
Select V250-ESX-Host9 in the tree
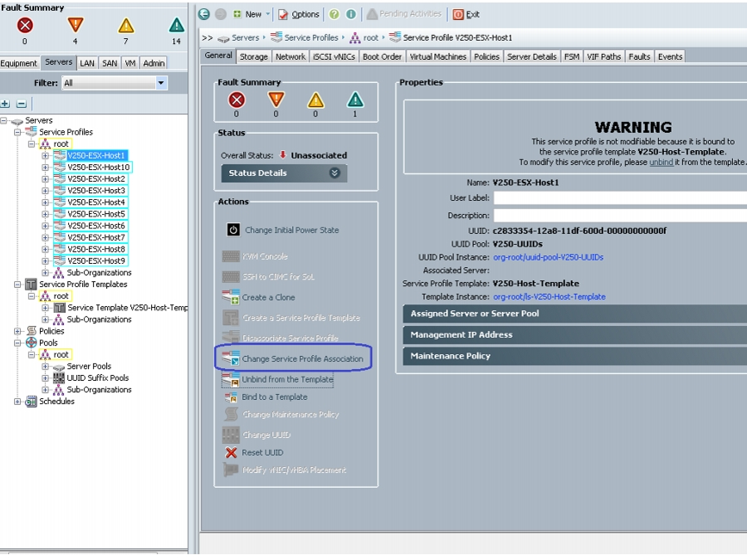(96, 261)
